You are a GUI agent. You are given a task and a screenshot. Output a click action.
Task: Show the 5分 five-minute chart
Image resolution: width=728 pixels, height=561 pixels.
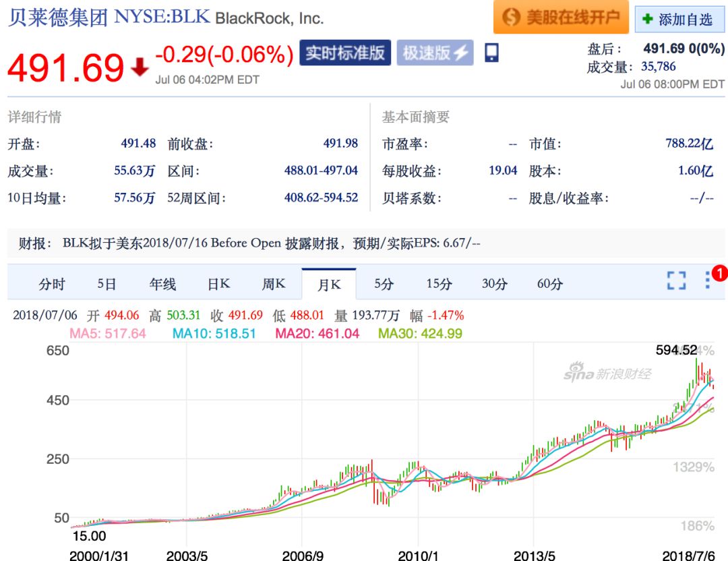pos(384,284)
